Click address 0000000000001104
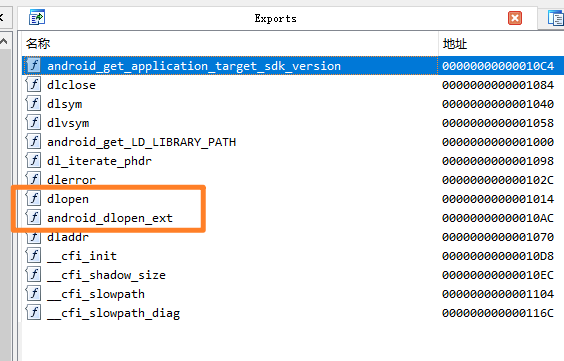Image resolution: width=564 pixels, height=361 pixels. (498, 294)
